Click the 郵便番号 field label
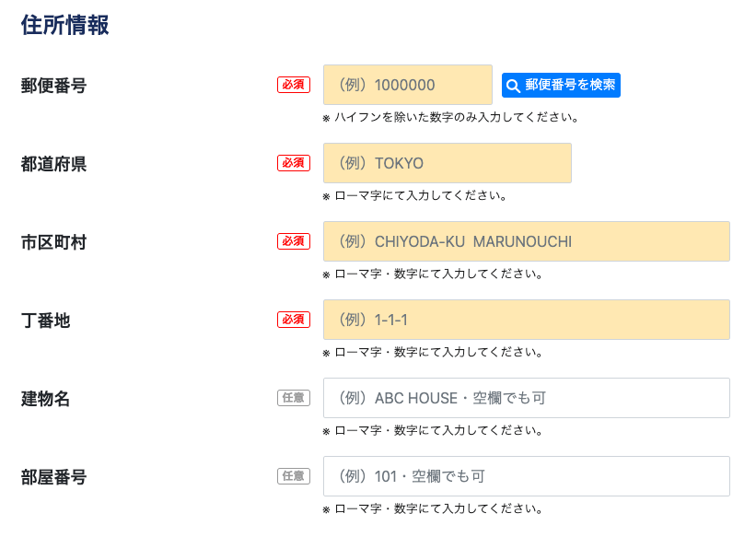Image resolution: width=756 pixels, height=537 pixels. pos(53,86)
